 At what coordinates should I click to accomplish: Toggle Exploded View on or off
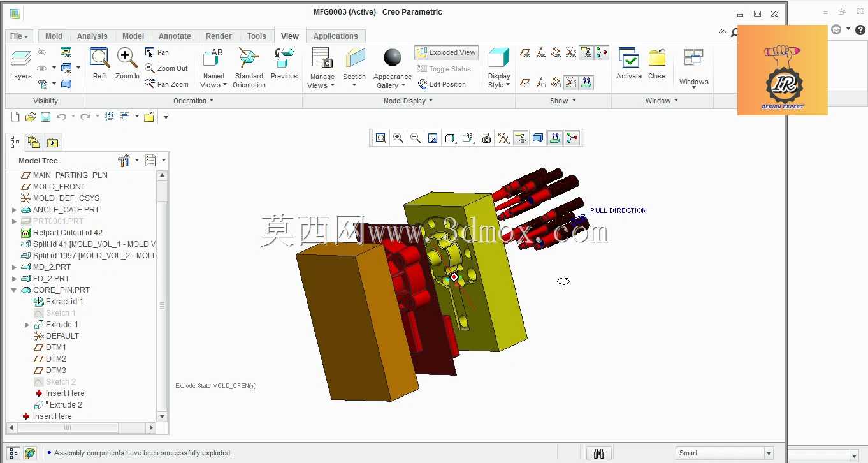coord(446,52)
